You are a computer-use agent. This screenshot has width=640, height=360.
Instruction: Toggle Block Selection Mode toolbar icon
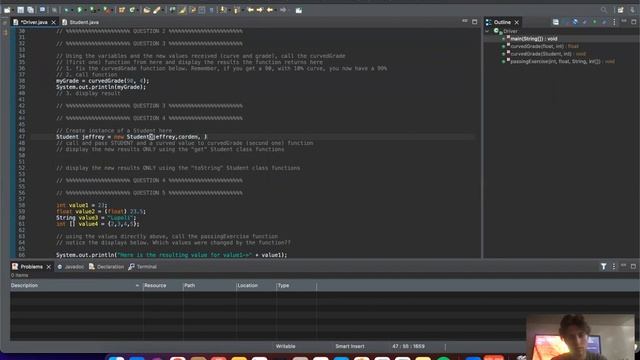[x=202, y=10]
